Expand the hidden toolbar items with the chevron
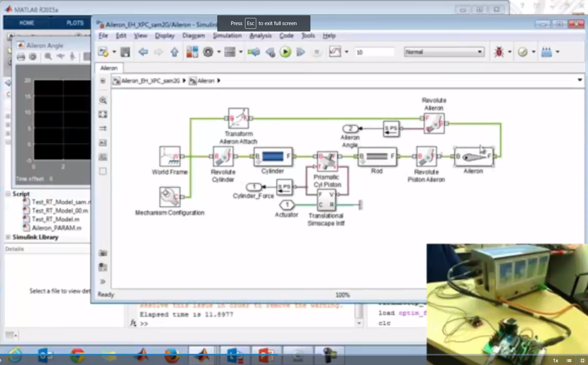The height and width of the screenshot is (365, 588). (103, 281)
